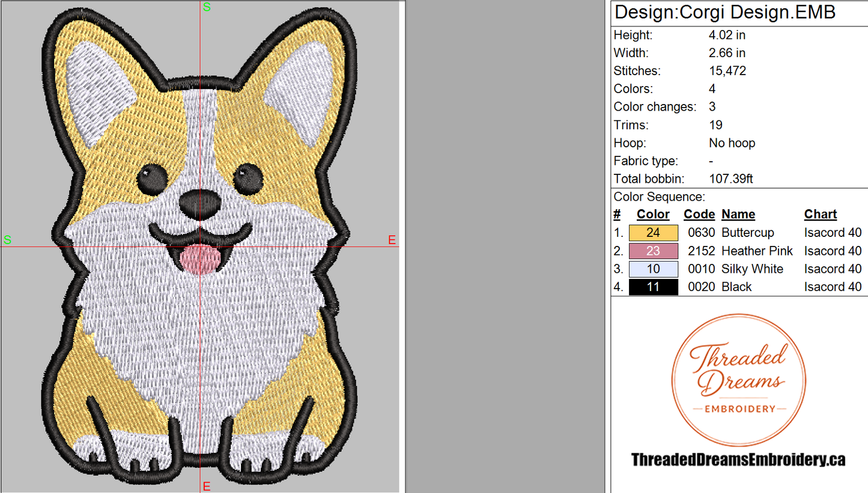Click the Color changes value 3
868x493 pixels.
[712, 107]
